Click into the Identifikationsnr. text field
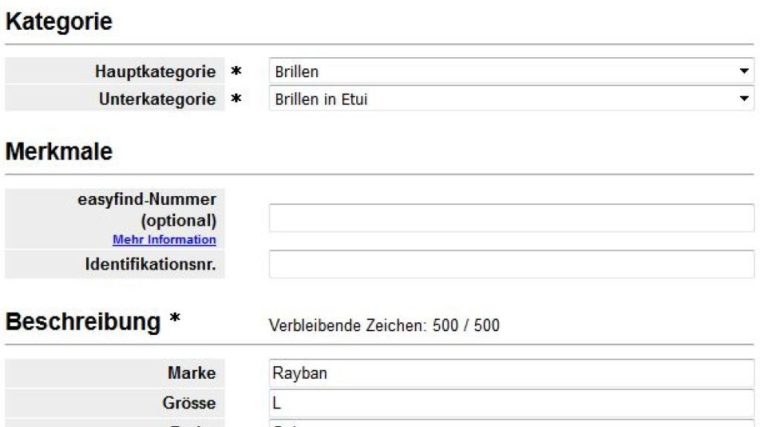 (x=511, y=264)
